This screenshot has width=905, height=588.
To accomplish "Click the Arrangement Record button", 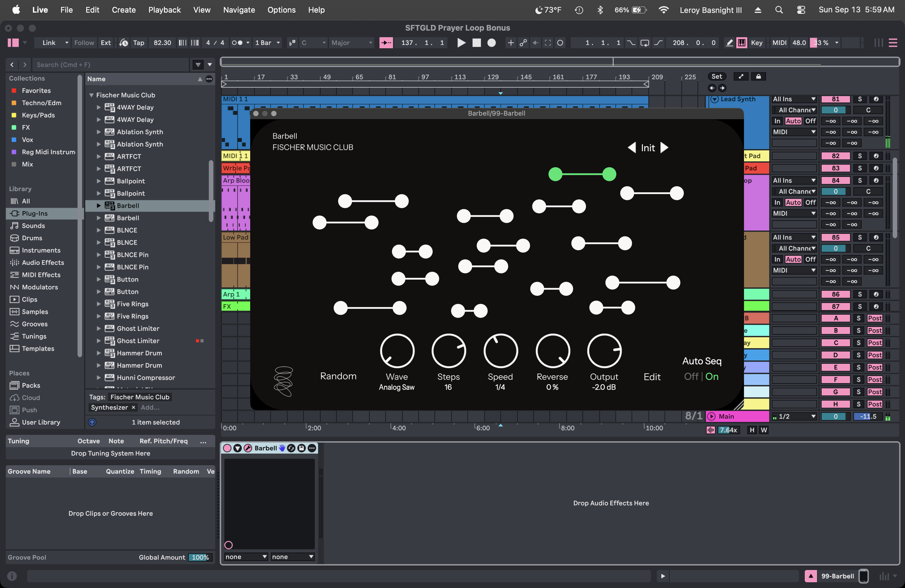I will (492, 43).
